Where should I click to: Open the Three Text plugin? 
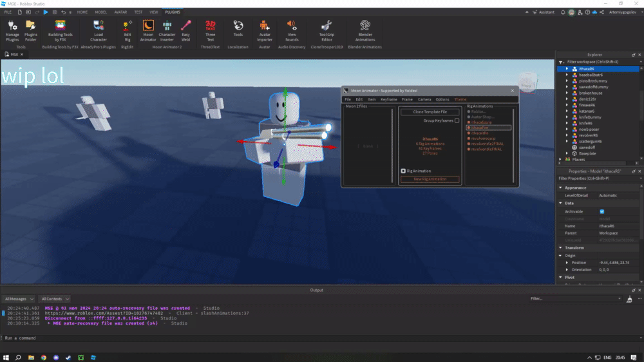tap(211, 31)
